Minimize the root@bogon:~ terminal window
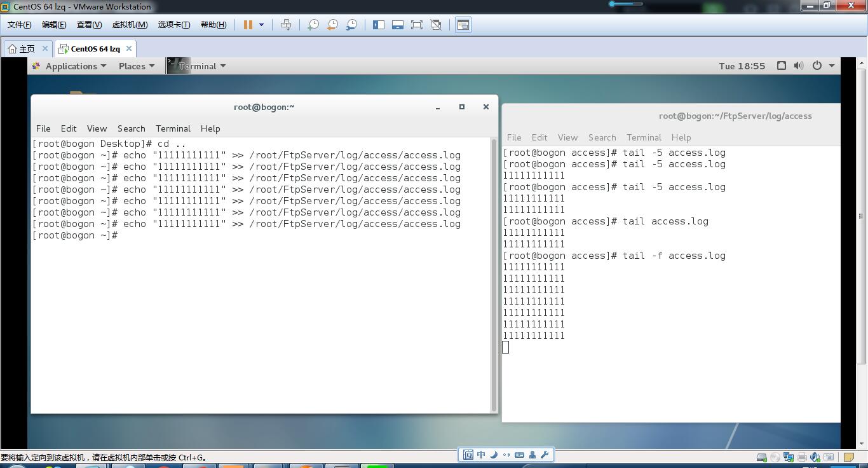Image resolution: width=868 pixels, height=468 pixels. point(438,107)
